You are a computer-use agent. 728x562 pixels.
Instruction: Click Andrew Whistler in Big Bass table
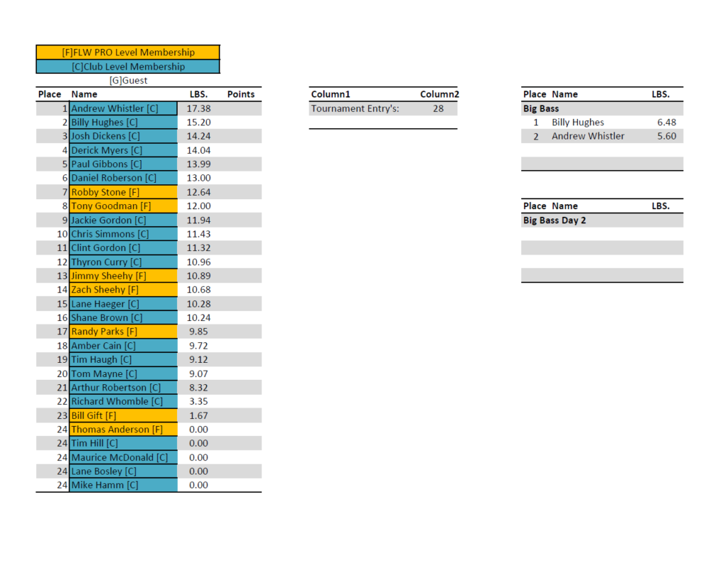pyautogui.click(x=588, y=136)
